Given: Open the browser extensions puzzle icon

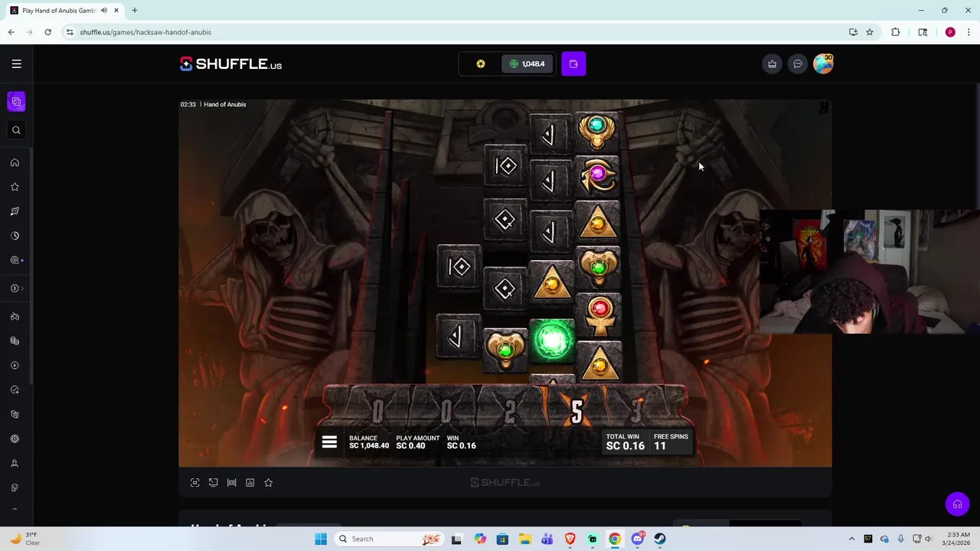Looking at the screenshot, I should (895, 32).
